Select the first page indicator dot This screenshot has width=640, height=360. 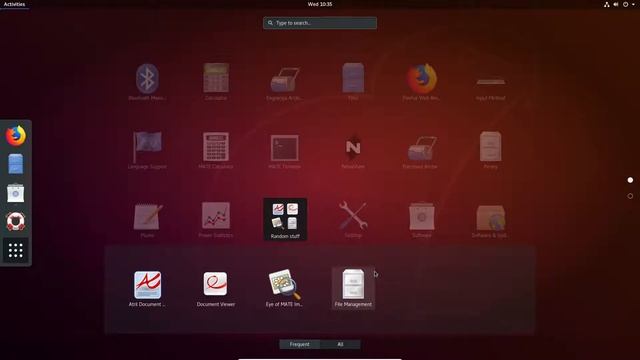(630, 180)
